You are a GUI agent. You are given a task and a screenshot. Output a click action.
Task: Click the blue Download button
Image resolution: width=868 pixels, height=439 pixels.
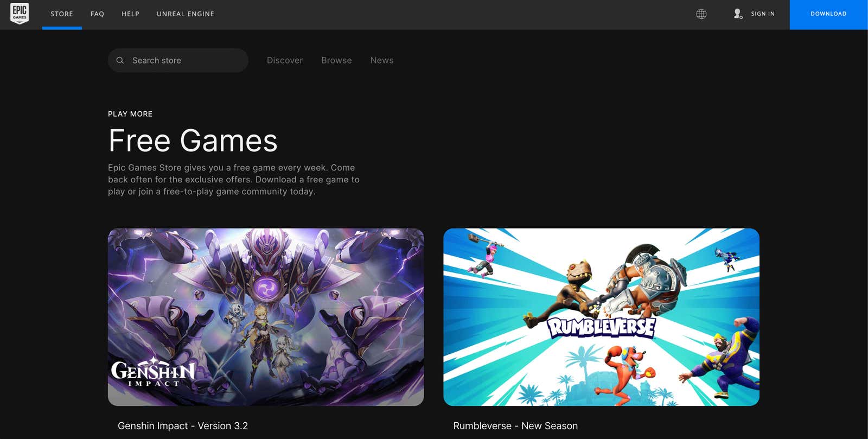(828, 15)
